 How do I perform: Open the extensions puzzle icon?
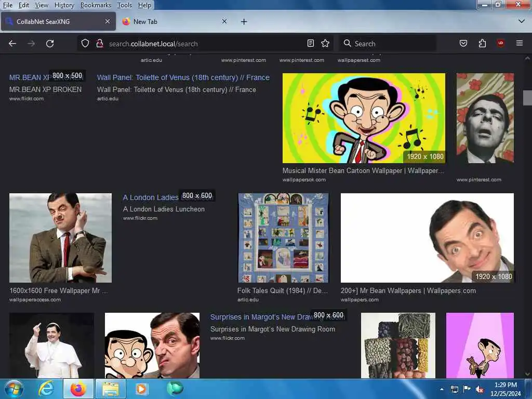pos(482,44)
